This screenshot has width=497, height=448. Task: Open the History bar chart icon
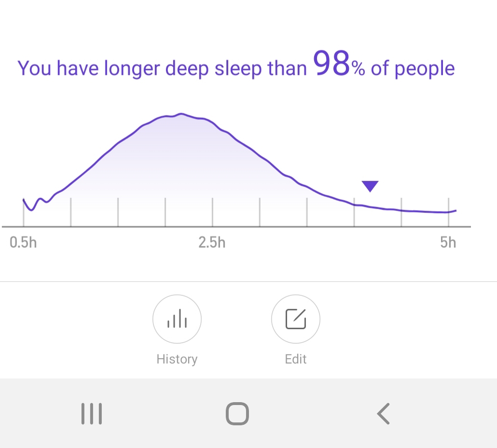177,319
